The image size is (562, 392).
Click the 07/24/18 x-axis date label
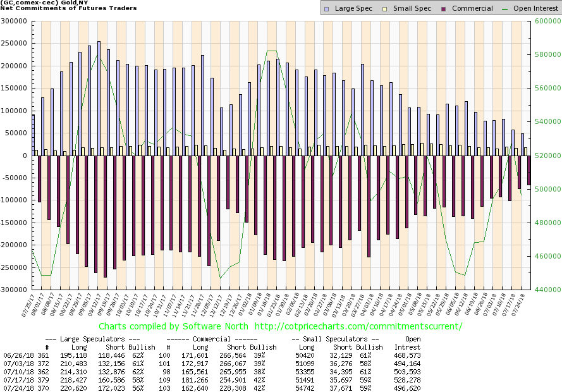point(526,305)
